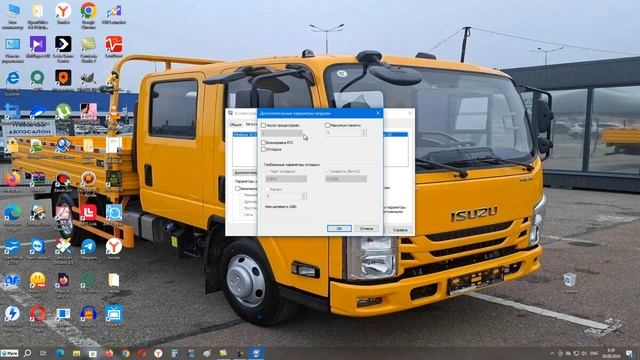Open the Bandicam desktop shortcut
640x360 pixels.
click(x=63, y=180)
